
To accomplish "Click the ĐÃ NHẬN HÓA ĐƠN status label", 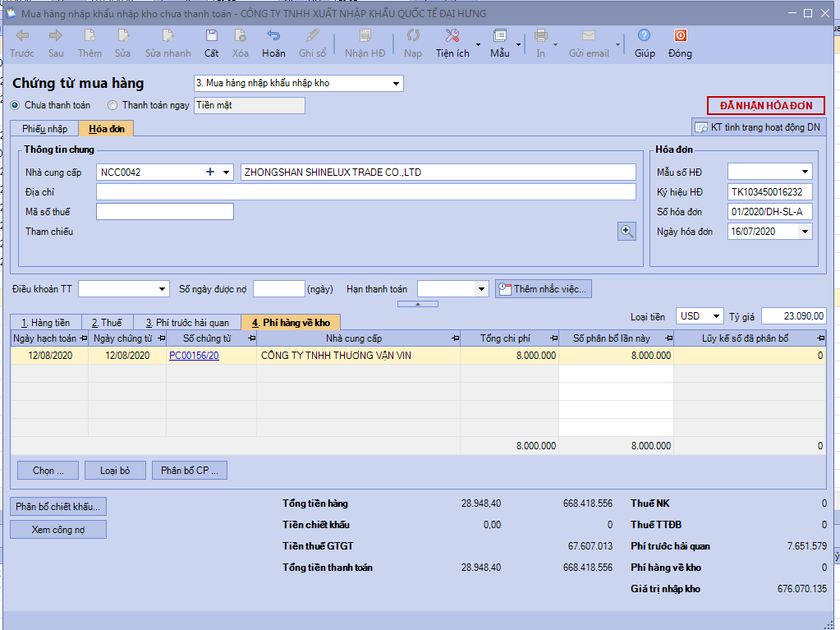I will pos(766,105).
